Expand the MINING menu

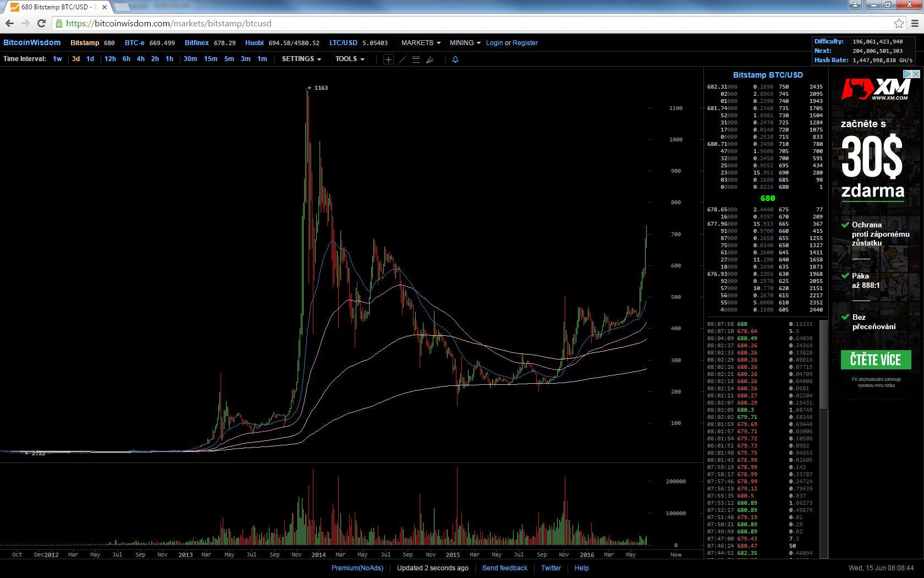pos(465,42)
